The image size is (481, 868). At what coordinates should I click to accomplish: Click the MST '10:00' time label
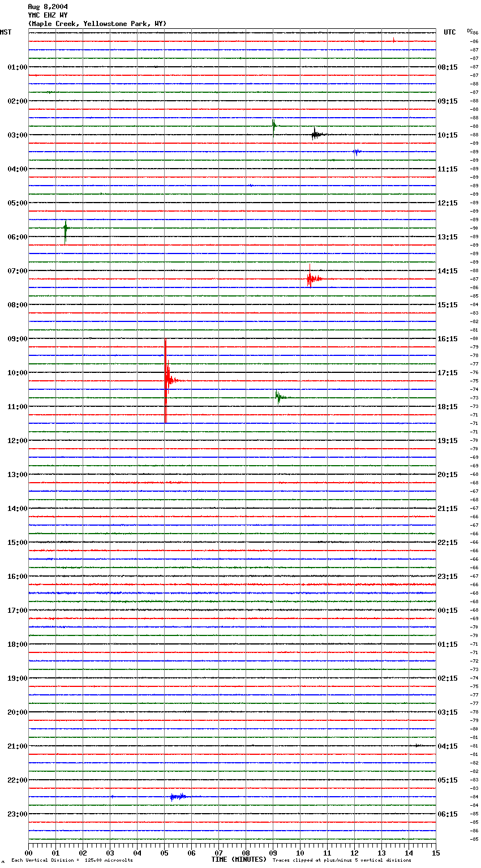pyautogui.click(x=18, y=373)
